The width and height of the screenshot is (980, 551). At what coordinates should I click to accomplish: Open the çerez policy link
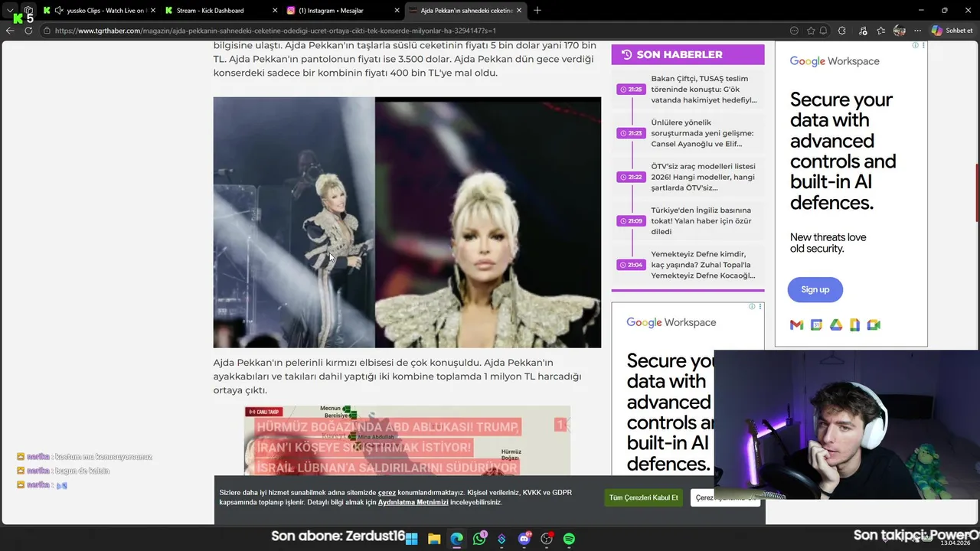pyautogui.click(x=387, y=493)
